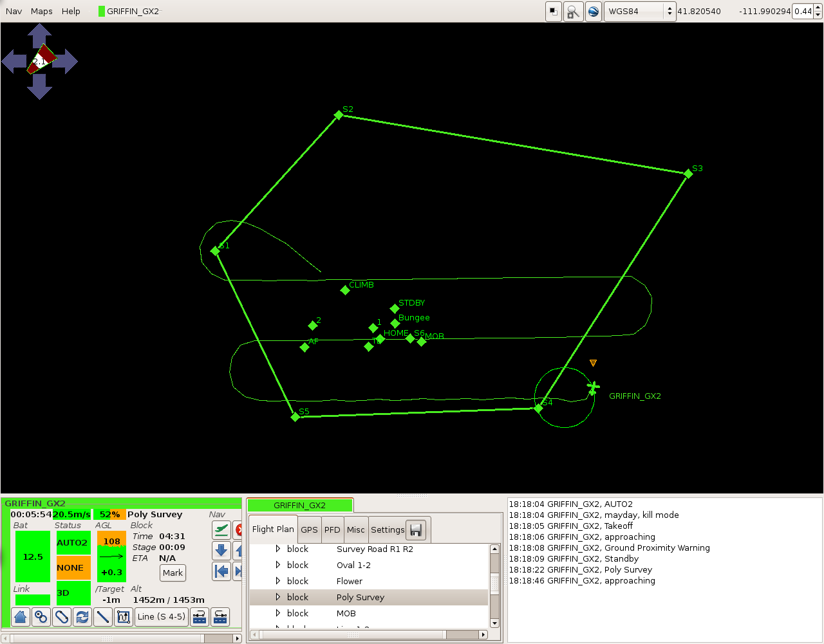Image resolution: width=824 pixels, height=644 pixels.
Task: Expand the Survey Road R1 R2 block
Action: pyautogui.click(x=278, y=549)
